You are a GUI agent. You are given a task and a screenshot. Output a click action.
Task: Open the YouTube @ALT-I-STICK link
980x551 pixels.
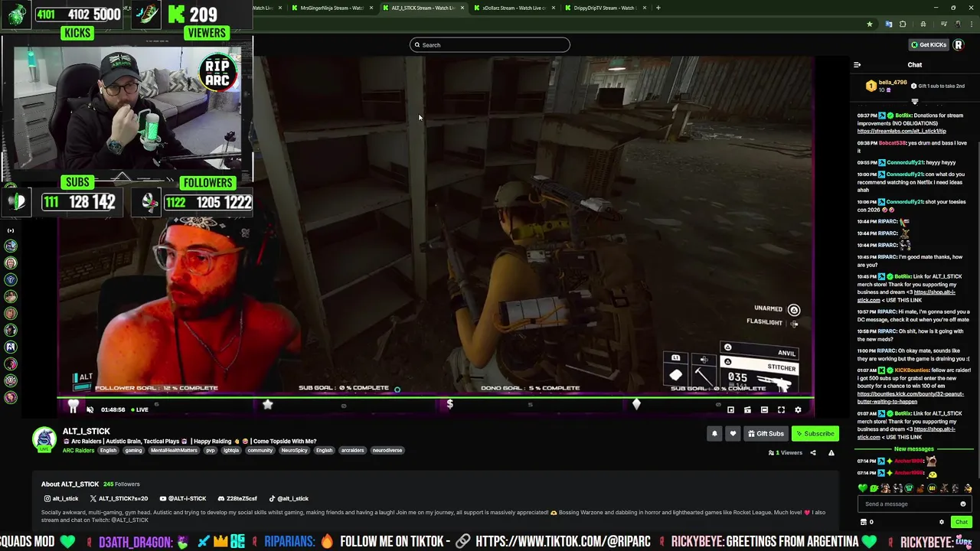183,498
